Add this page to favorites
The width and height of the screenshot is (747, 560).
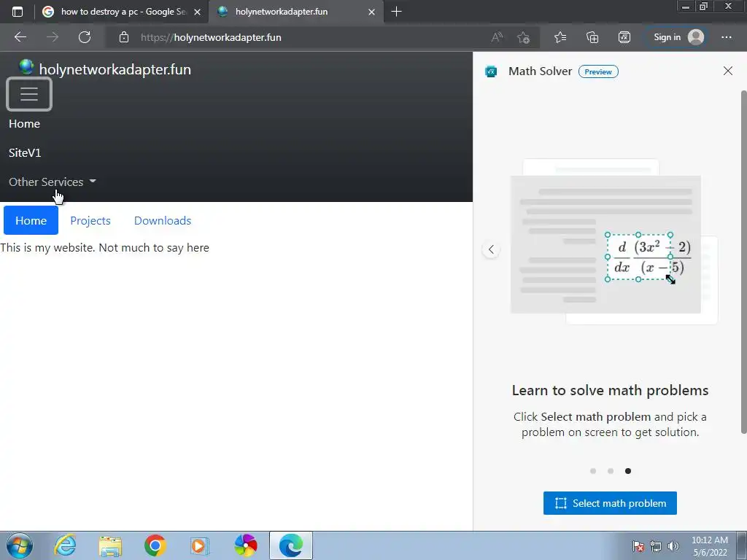pos(524,37)
